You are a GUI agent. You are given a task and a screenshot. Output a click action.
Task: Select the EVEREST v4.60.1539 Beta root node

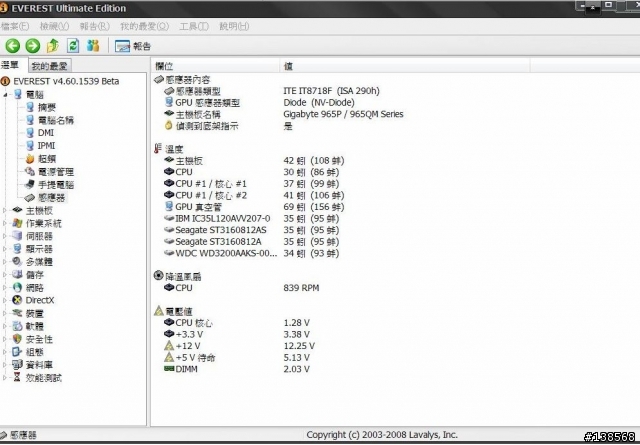click(x=66, y=81)
